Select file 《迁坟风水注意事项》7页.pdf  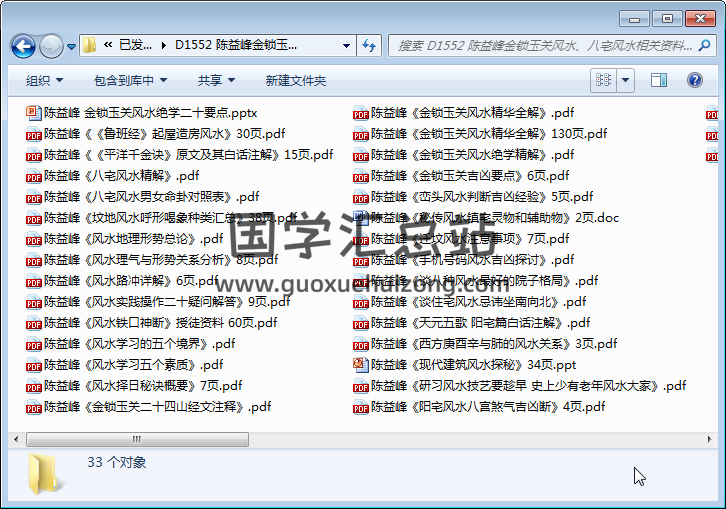tap(461, 239)
